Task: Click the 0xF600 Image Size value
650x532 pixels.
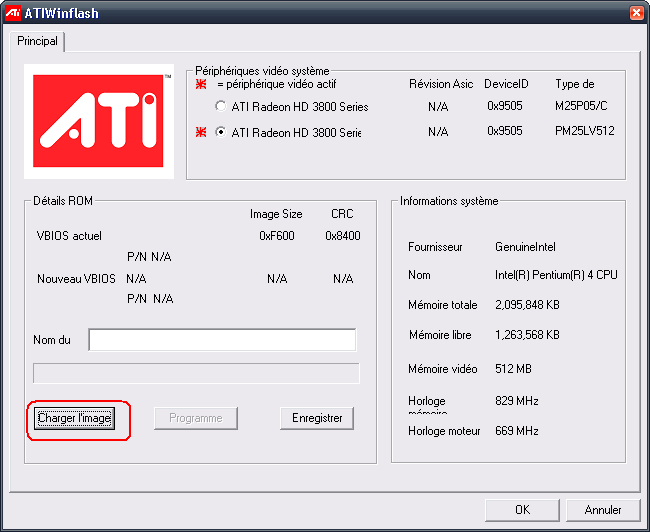Action: click(276, 236)
